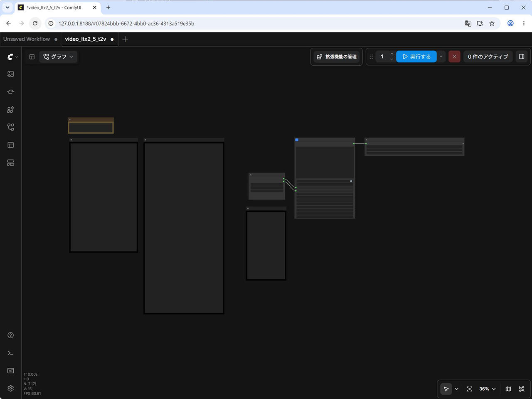
Task: Click red cancel current run button
Action: click(x=454, y=57)
